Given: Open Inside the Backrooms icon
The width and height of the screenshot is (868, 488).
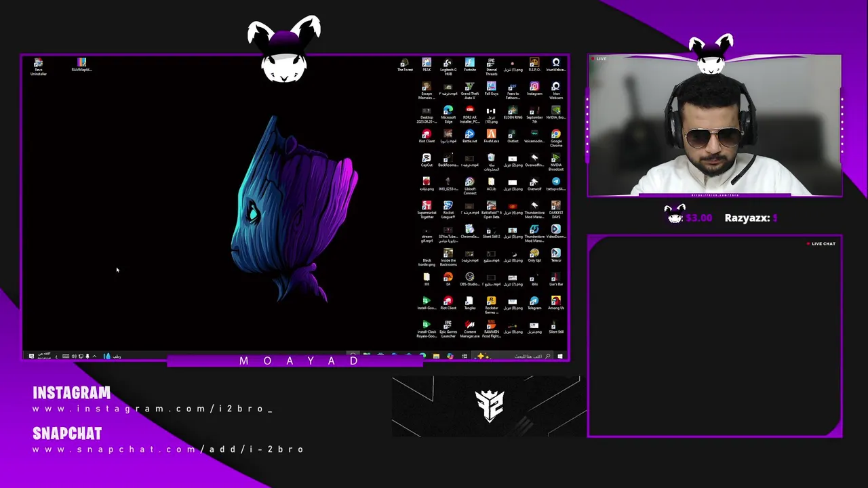Looking at the screenshot, I should pyautogui.click(x=448, y=257).
